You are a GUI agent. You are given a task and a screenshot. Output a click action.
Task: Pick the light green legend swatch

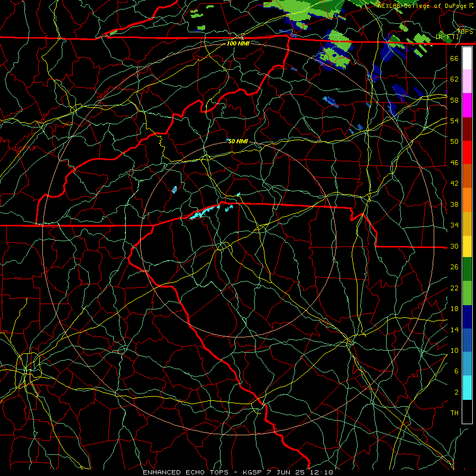467,293
